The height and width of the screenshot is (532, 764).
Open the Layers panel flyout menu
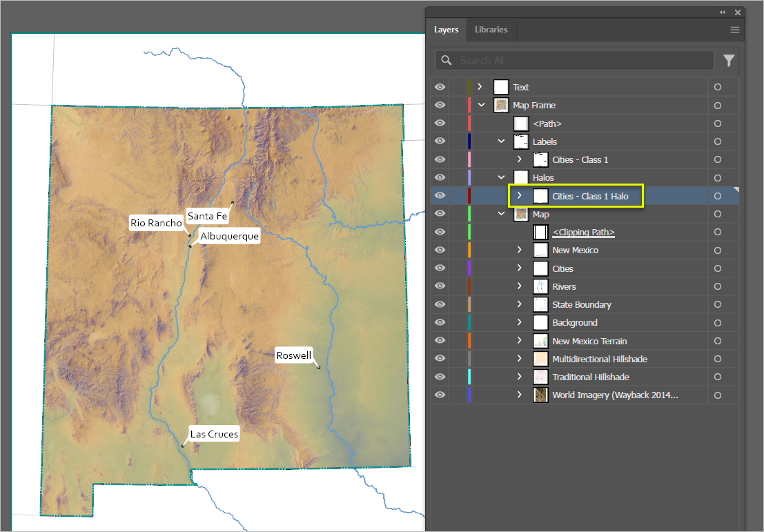click(734, 29)
